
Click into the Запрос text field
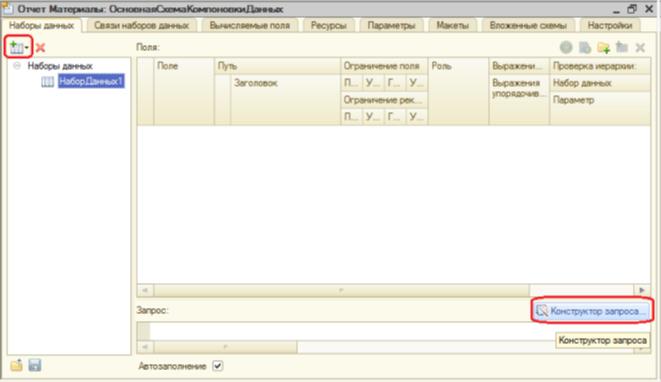click(x=393, y=331)
